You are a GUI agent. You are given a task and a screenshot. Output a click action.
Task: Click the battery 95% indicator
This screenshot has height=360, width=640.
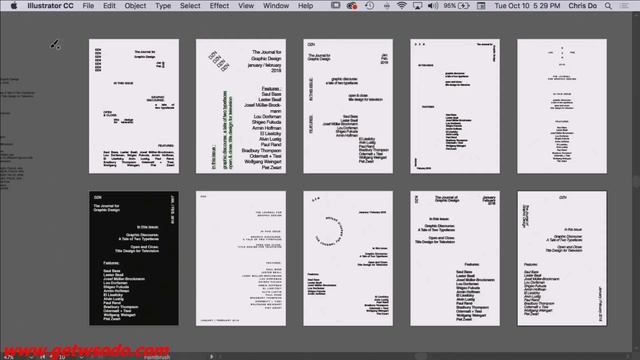[x=456, y=6]
